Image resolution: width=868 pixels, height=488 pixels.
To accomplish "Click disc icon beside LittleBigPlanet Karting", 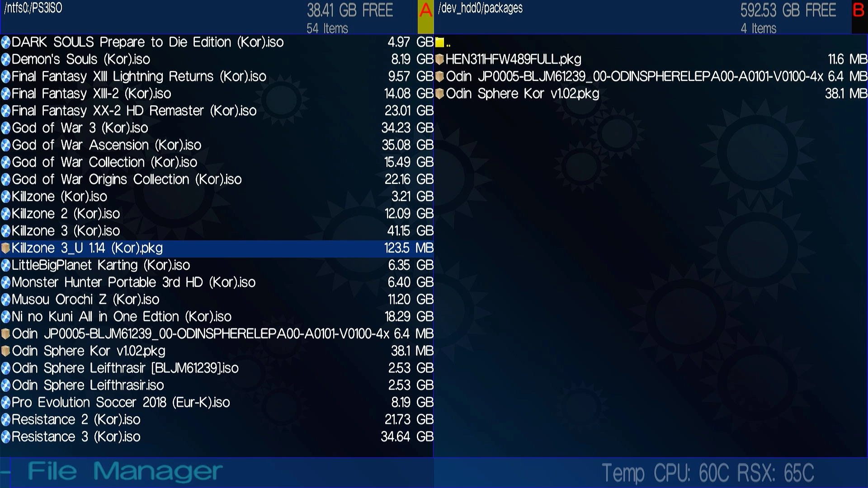I will tap(6, 266).
